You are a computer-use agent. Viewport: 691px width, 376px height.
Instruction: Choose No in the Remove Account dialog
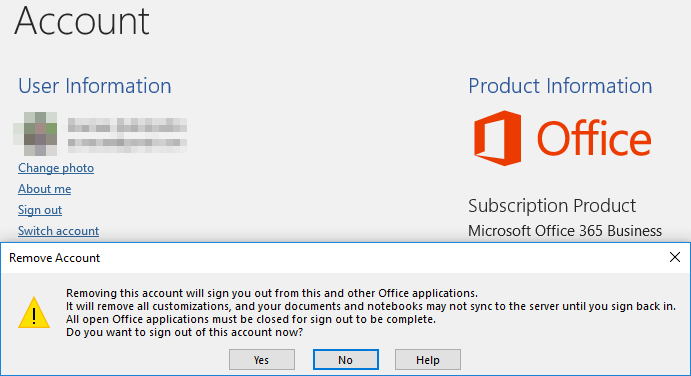(x=346, y=360)
